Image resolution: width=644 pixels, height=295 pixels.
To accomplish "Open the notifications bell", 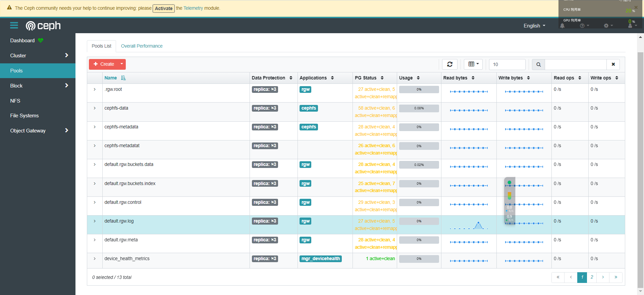I will pyautogui.click(x=562, y=26).
